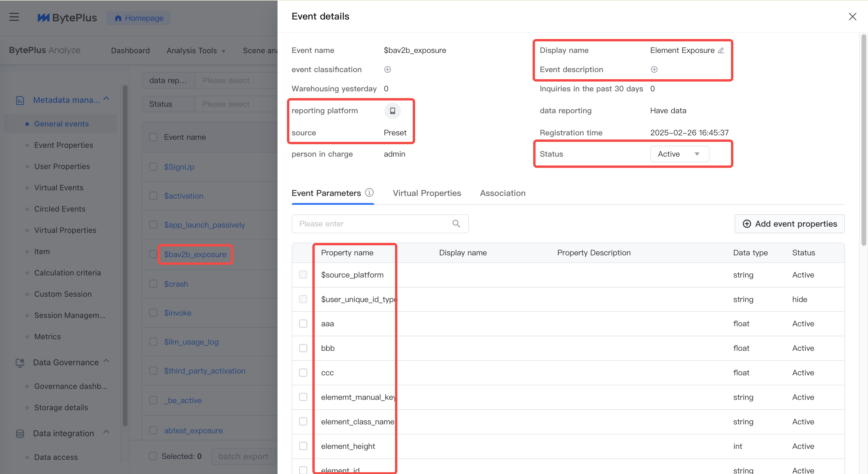Viewport: 868px width, 474px height.
Task: Tick the element_height property checkbox
Action: (x=303, y=446)
